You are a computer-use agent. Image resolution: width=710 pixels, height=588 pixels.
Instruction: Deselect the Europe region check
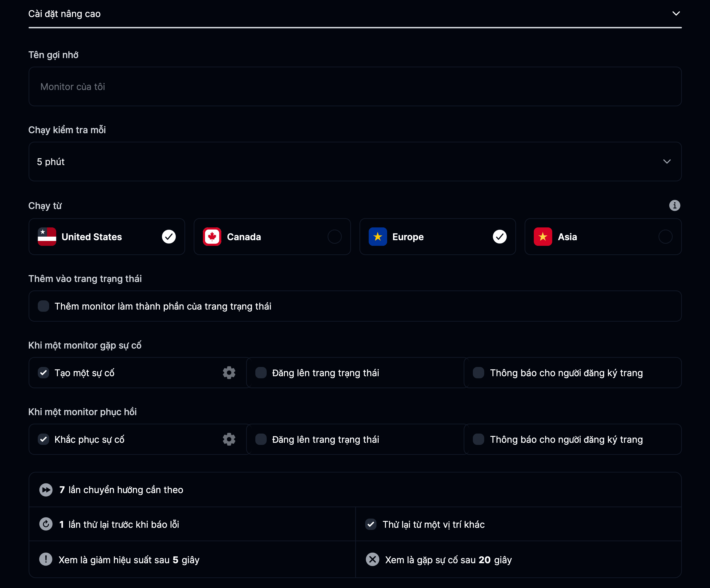[x=500, y=237]
